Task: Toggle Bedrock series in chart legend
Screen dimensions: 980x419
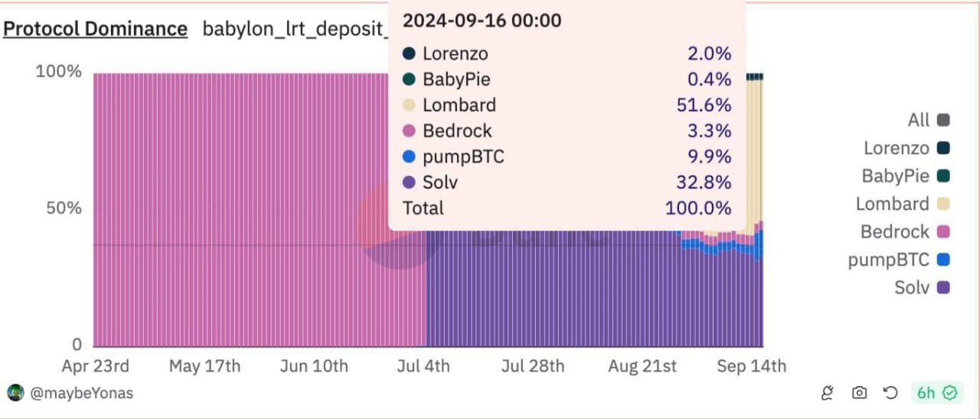Action: (894, 231)
